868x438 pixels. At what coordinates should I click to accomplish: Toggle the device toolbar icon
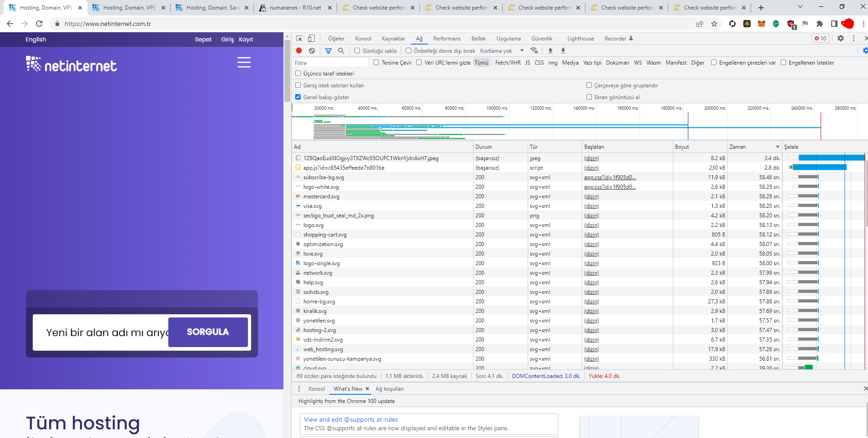[312, 39]
